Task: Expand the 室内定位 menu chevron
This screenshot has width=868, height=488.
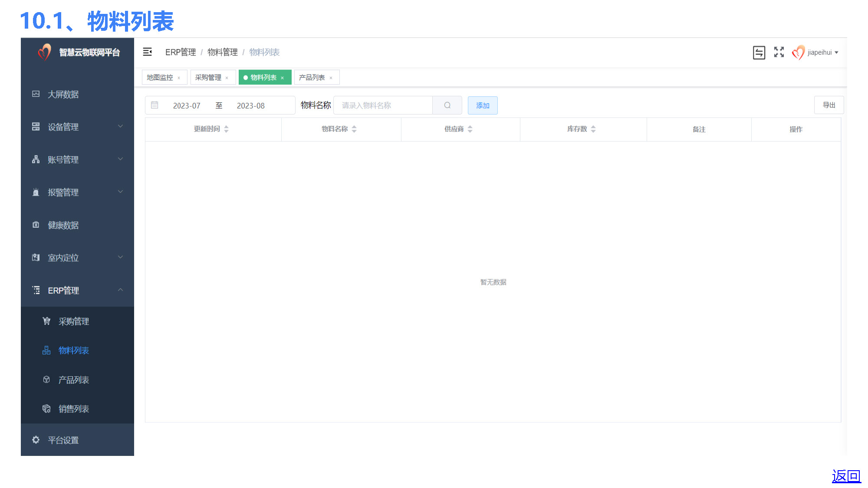Action: click(x=121, y=257)
